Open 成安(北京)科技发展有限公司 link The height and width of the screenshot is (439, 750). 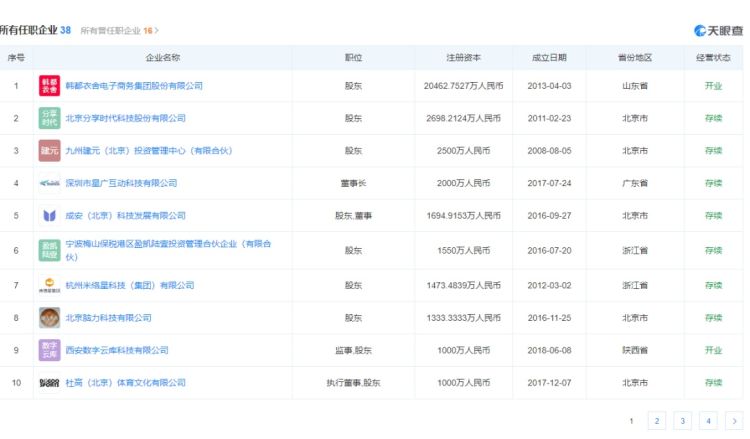[x=125, y=216]
